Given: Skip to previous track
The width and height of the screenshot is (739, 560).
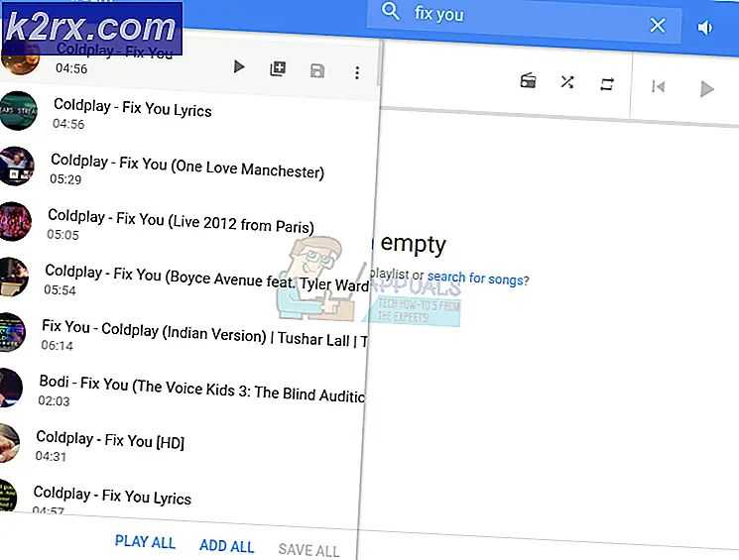Looking at the screenshot, I should pos(658,86).
